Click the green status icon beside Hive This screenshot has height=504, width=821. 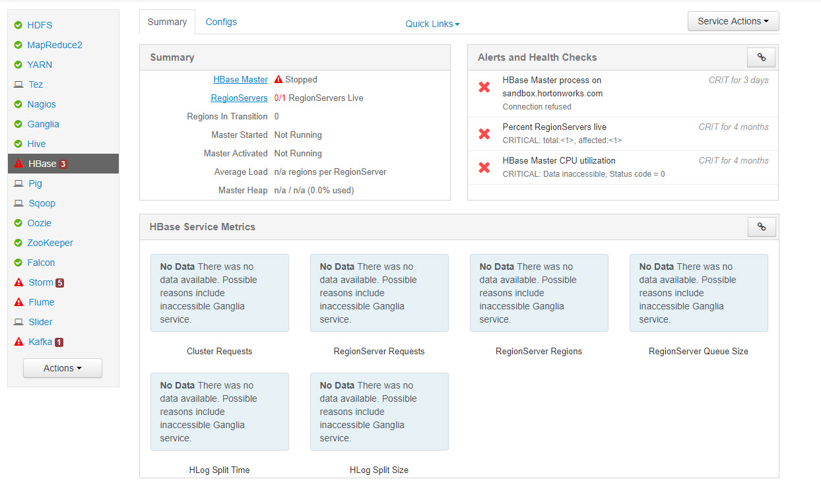(18, 144)
